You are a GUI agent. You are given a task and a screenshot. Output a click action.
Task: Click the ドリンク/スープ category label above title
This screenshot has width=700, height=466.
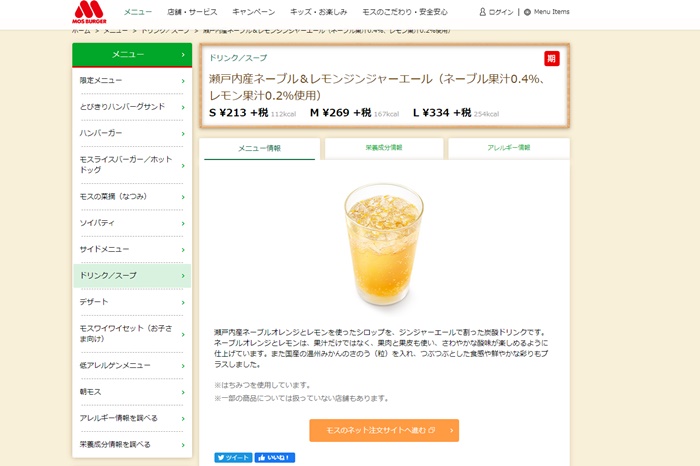tap(238, 58)
